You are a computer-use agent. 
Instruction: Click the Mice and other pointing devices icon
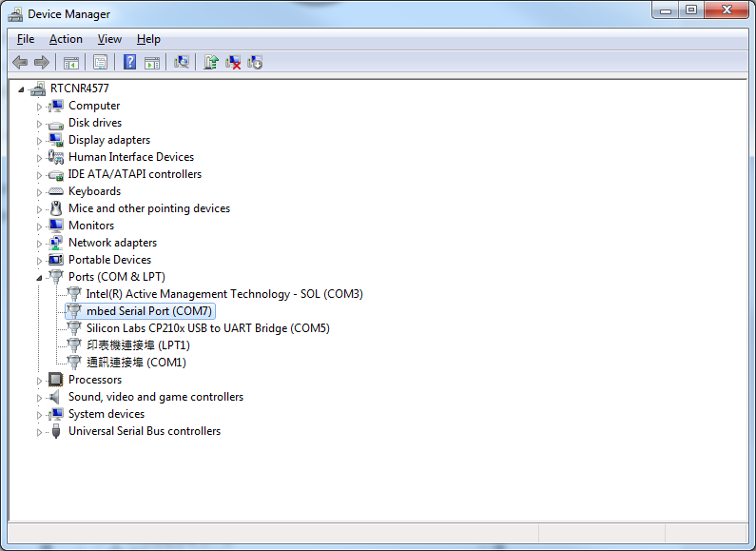pos(56,208)
